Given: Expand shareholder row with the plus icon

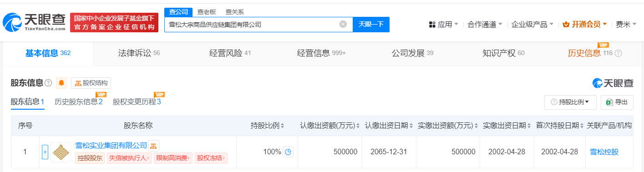Looking at the screenshot, I should click(45, 152).
